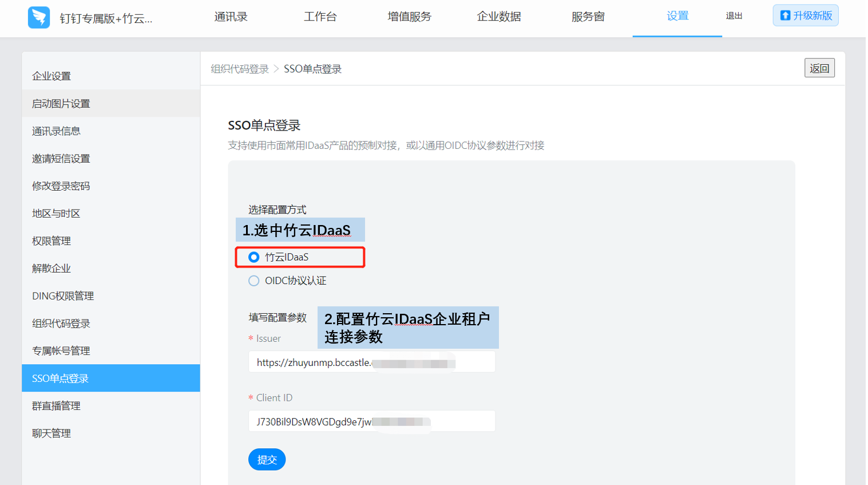The image size is (868, 485).
Task: Go to 解散企业 sidebar item
Action: 111,269
